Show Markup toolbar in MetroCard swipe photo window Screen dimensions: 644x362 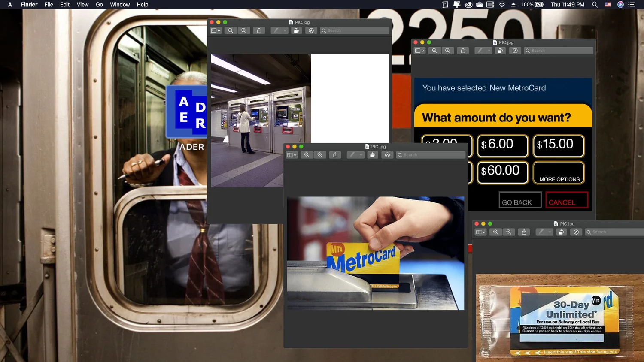[x=387, y=155]
